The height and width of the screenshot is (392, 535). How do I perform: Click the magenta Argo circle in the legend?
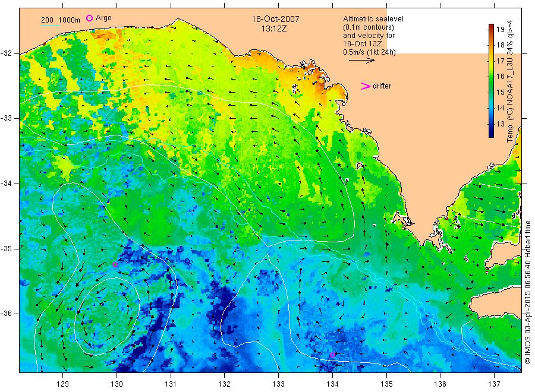point(89,18)
